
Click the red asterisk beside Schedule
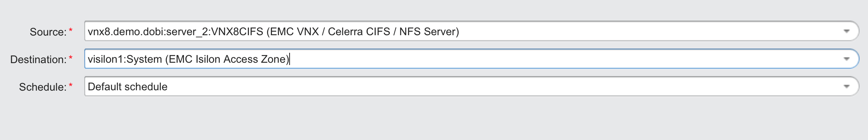pyautogui.click(x=70, y=86)
